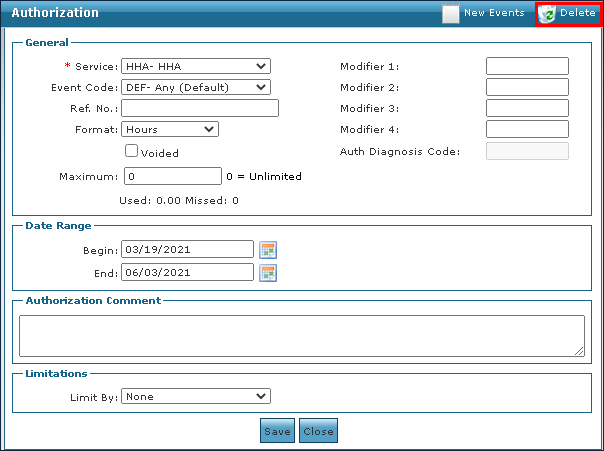Screen dimensions: 604x451
Task: Click the Delete recycle bin icon
Action: click(x=547, y=14)
